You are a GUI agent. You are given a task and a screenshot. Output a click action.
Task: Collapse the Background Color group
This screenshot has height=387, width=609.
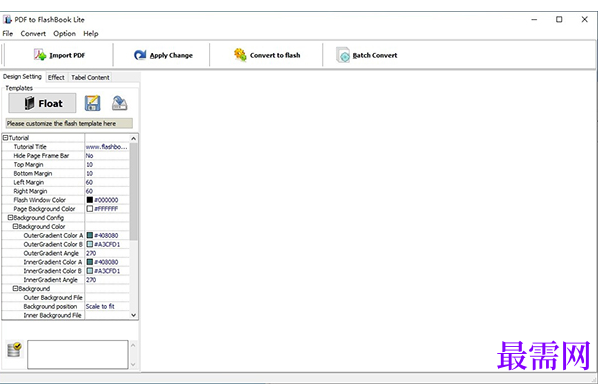16,226
